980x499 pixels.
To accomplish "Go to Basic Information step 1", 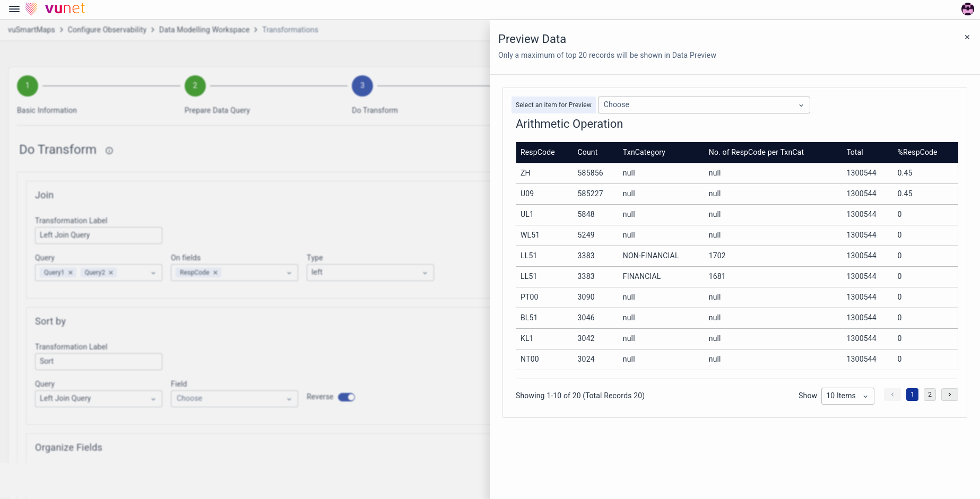I will pos(28,86).
